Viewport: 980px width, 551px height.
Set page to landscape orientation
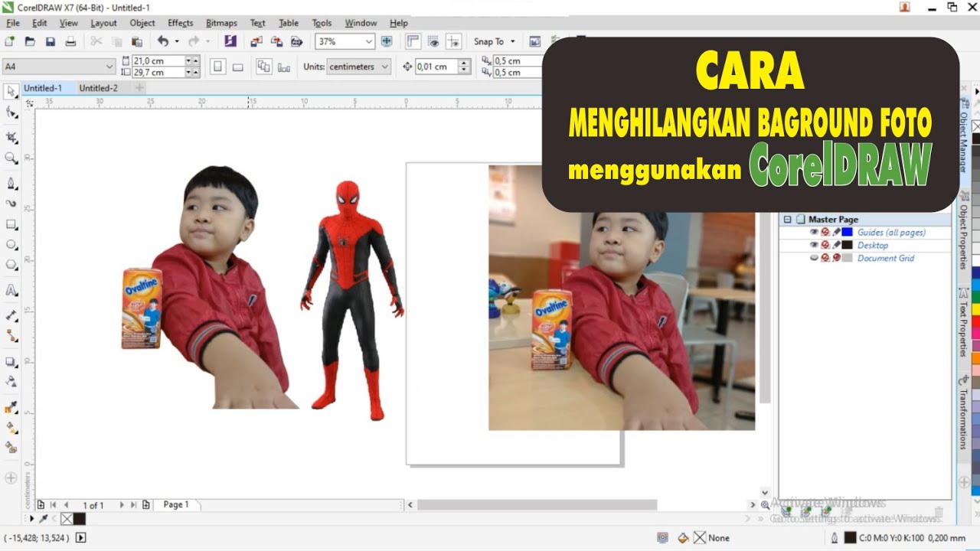(x=238, y=67)
